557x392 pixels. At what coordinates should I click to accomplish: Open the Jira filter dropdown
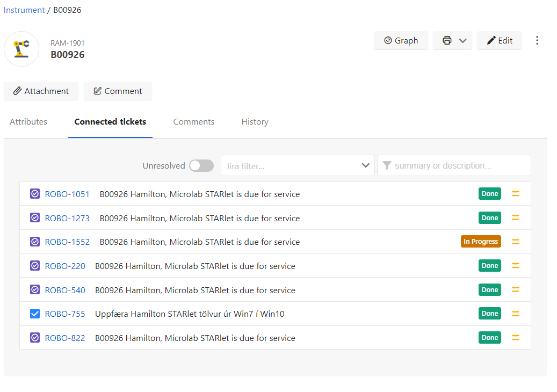(x=298, y=165)
